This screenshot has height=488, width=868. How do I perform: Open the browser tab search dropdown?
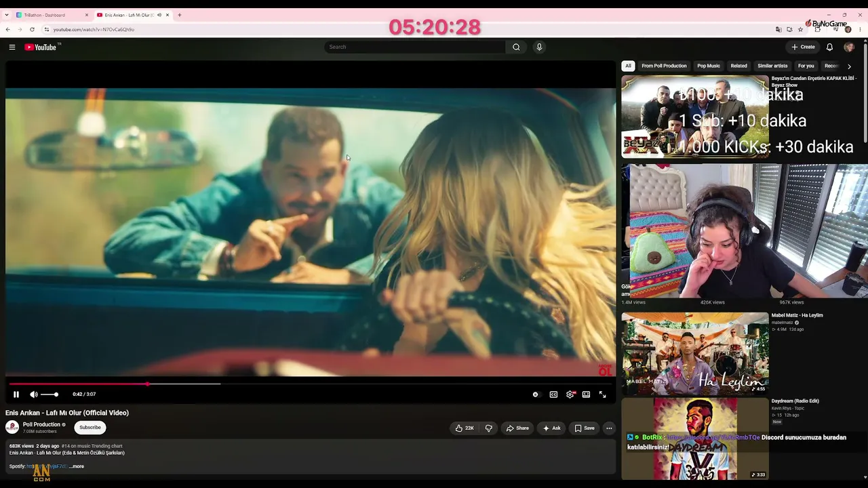pyautogui.click(x=6, y=15)
